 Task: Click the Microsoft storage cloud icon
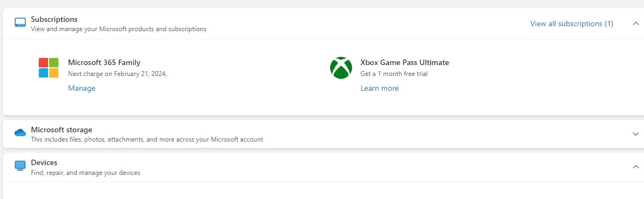(x=20, y=133)
